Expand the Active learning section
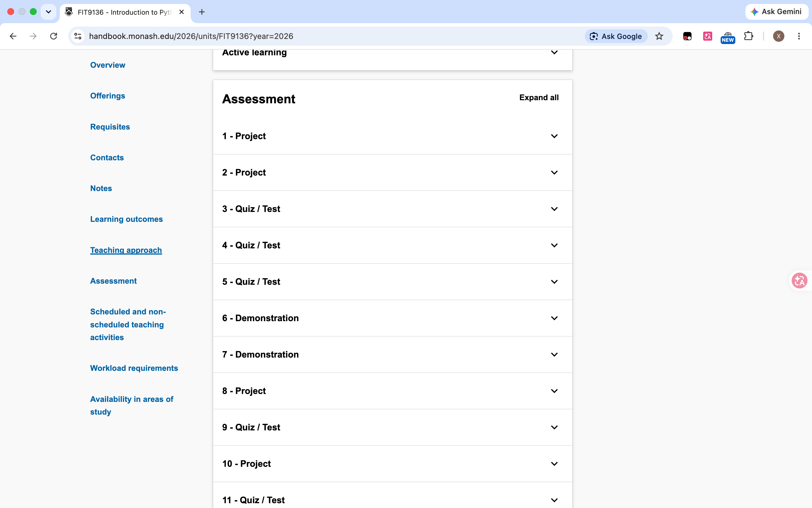 (392, 60)
